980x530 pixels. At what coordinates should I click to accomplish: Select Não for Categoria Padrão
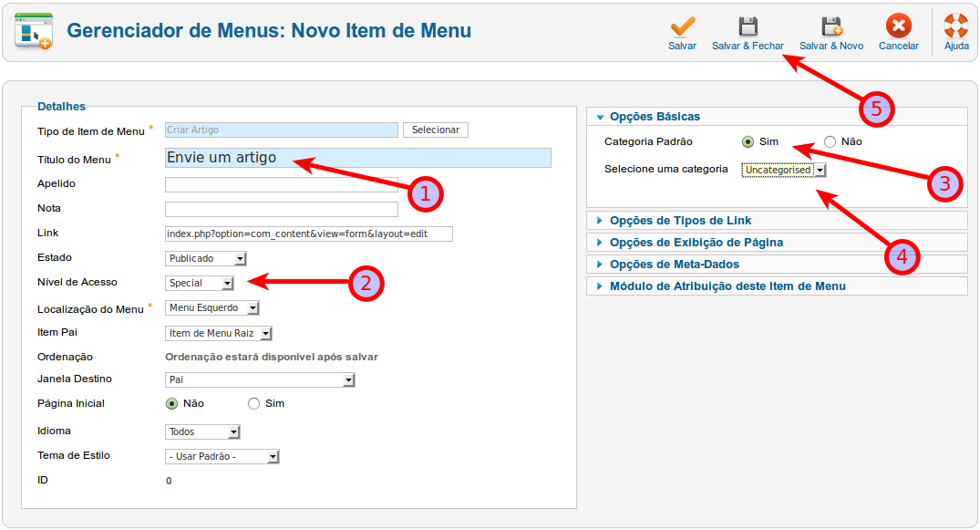pos(830,141)
